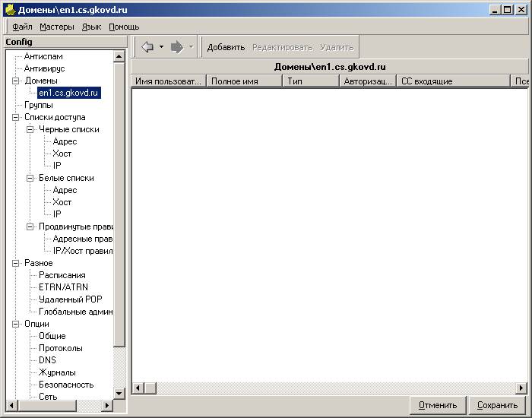532x418 pixels.
Task: Sort by the Полное имя column header
Action: point(244,81)
